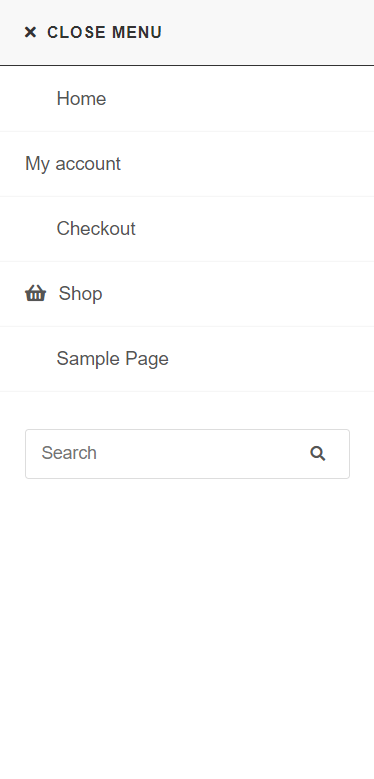Click the X icon beside Close Menu
374x779 pixels.
30,32
